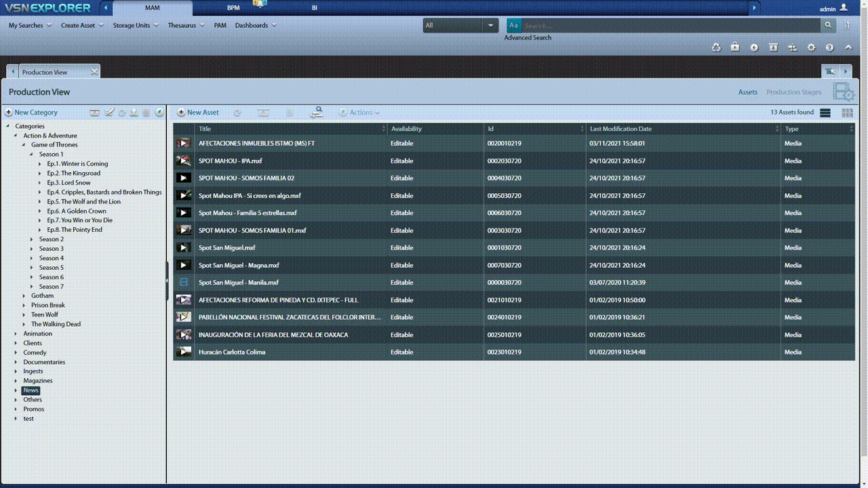Viewport: 868px width, 488px height.
Task: Click the refresh icon in category toolbar
Action: (x=122, y=113)
